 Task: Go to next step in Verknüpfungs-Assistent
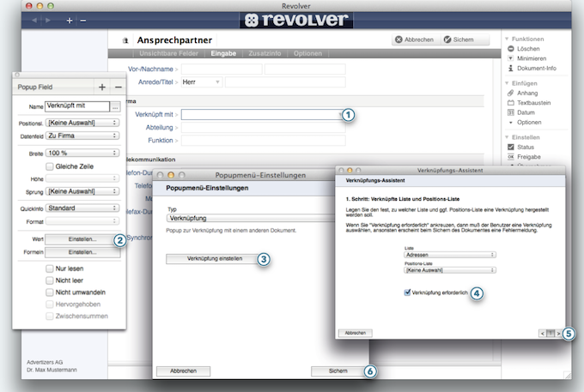coord(558,333)
